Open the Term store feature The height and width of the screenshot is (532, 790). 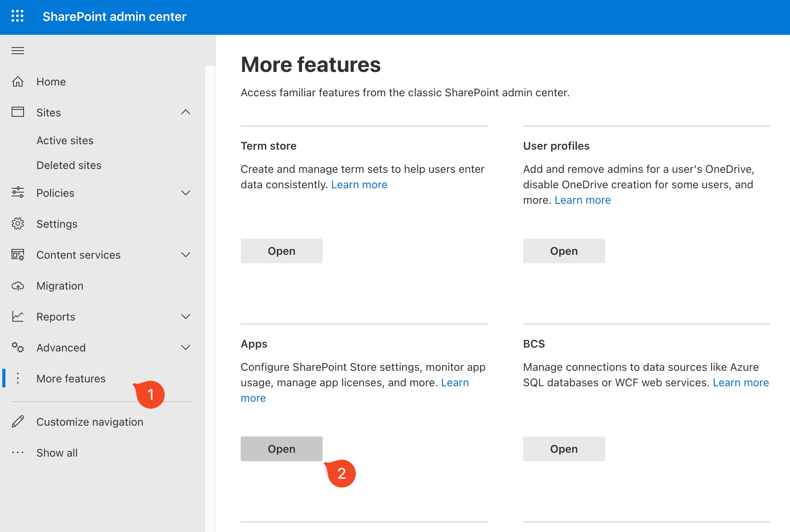pyautogui.click(x=281, y=251)
